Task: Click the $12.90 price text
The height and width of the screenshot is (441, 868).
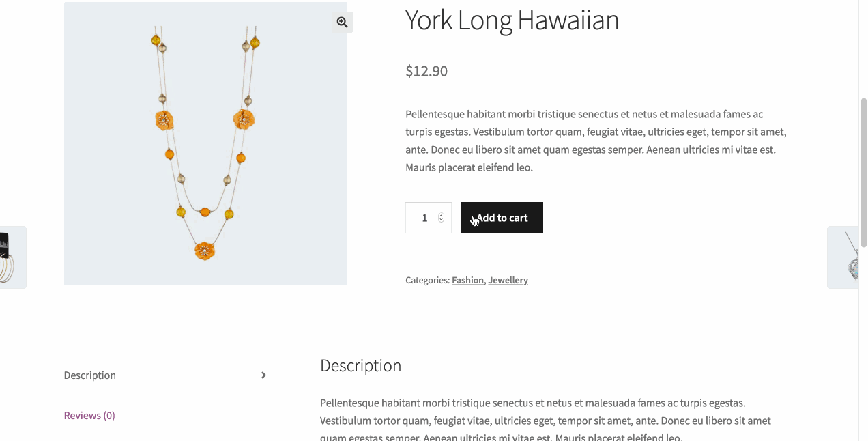Action: pyautogui.click(x=426, y=71)
